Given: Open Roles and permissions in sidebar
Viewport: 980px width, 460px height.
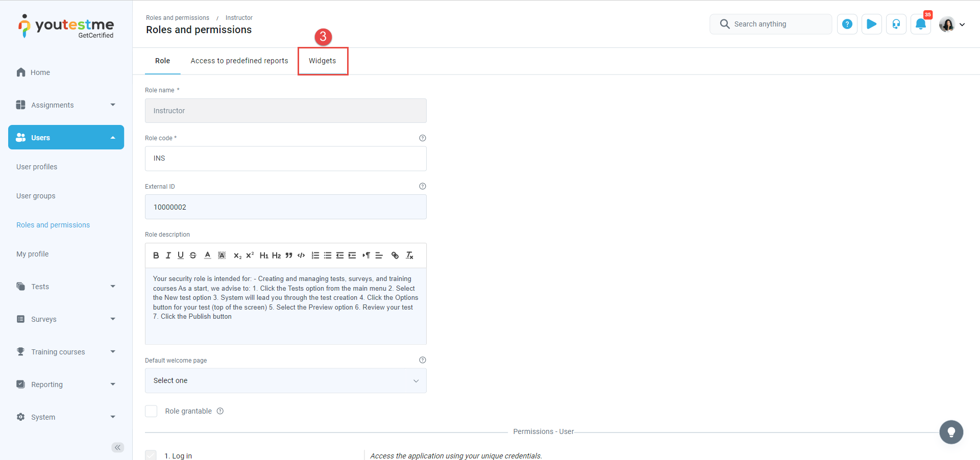Looking at the screenshot, I should (53, 225).
